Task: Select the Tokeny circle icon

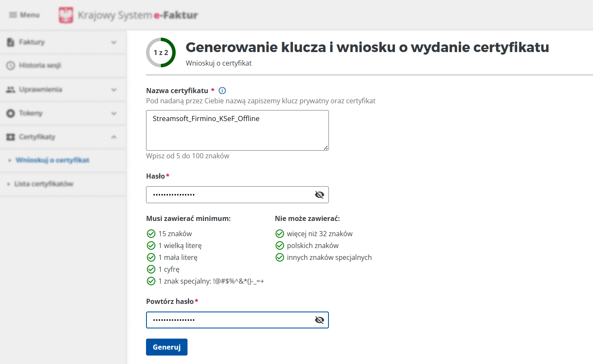Action: tap(10, 113)
